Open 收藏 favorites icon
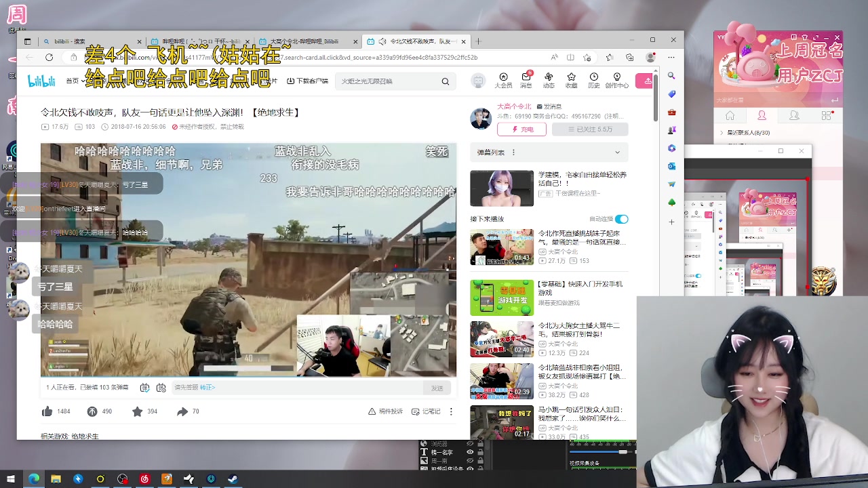Image resolution: width=868 pixels, height=488 pixels. [572, 81]
